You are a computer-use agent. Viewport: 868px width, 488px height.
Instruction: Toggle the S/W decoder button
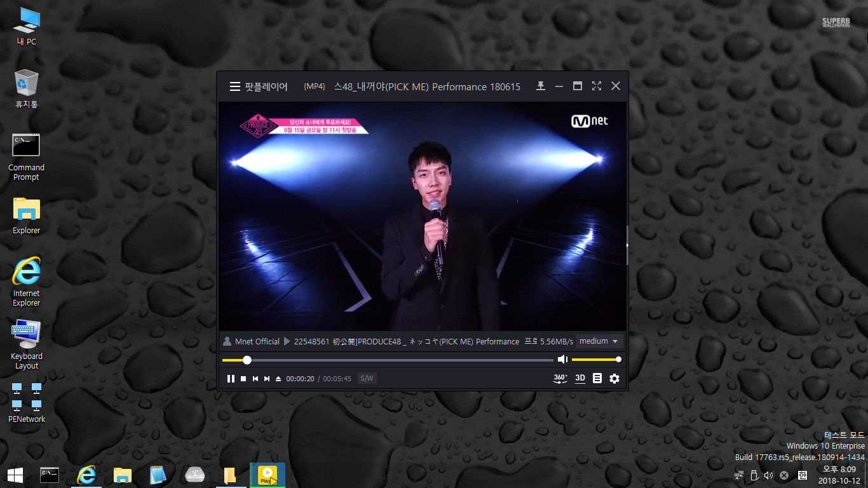point(367,378)
